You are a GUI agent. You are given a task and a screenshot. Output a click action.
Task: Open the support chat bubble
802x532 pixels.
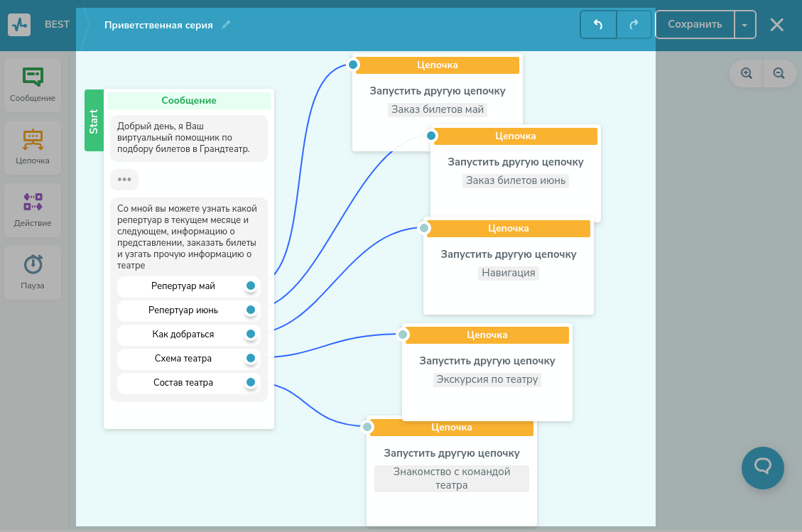click(x=763, y=467)
